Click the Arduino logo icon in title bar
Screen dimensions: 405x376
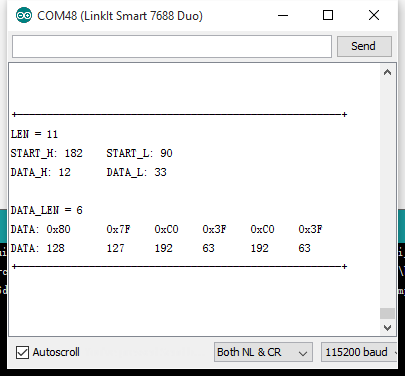tap(24, 15)
